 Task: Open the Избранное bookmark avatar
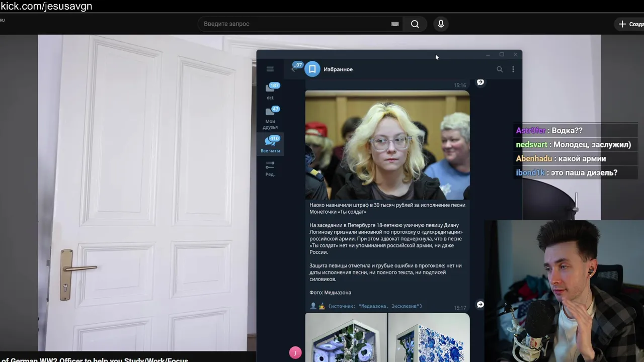click(312, 69)
